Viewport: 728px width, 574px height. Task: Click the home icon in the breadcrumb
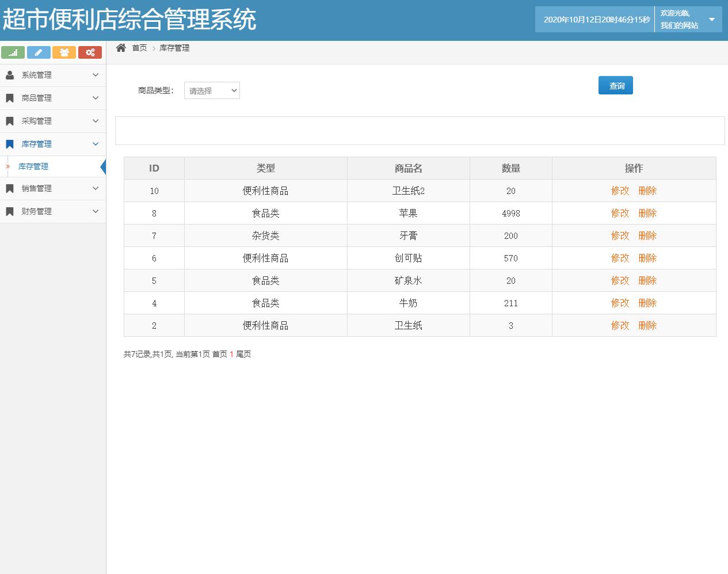[121, 47]
